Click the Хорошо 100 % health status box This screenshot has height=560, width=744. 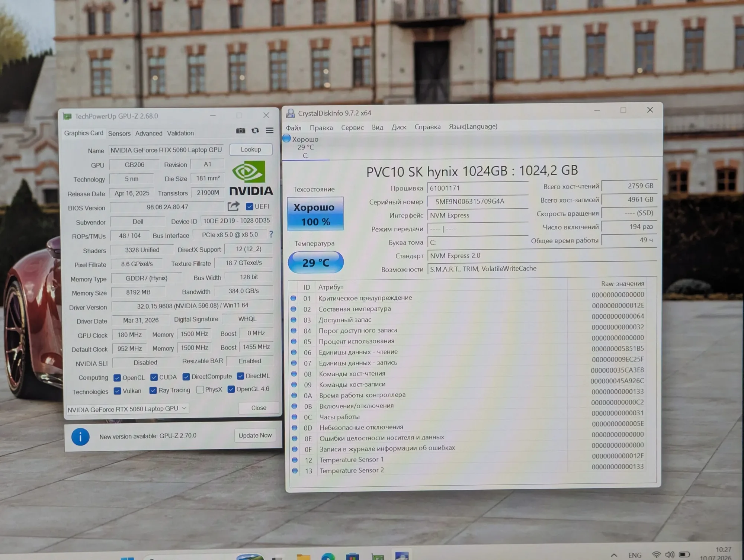(x=315, y=214)
